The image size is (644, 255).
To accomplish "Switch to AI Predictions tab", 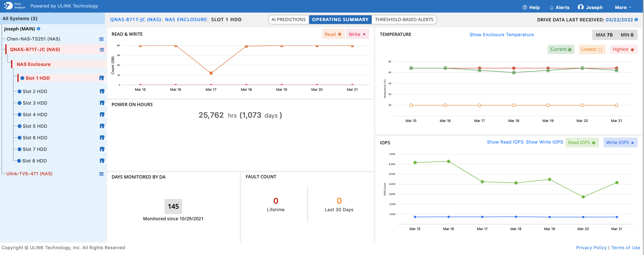I will click(x=288, y=20).
